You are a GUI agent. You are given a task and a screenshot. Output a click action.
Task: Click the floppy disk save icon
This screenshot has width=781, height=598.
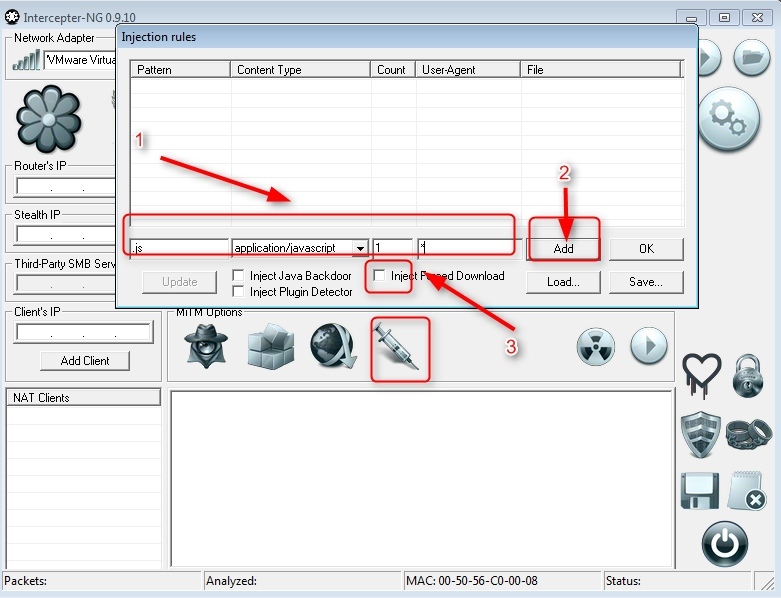pyautogui.click(x=701, y=491)
